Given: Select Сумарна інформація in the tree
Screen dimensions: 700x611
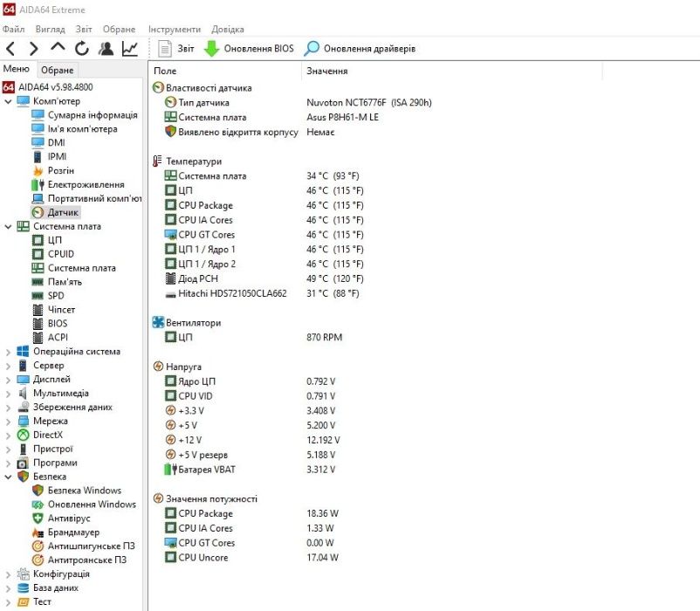Looking at the screenshot, I should pyautogui.click(x=85, y=115).
